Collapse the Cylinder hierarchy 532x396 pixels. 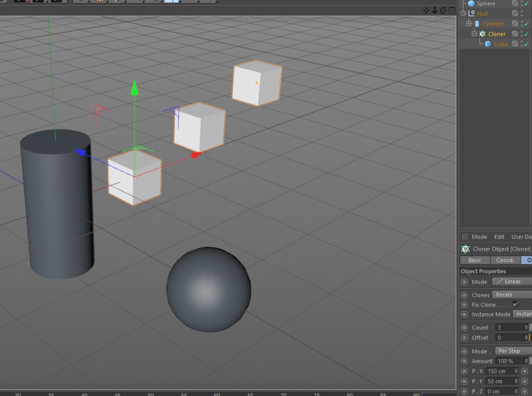(x=469, y=24)
